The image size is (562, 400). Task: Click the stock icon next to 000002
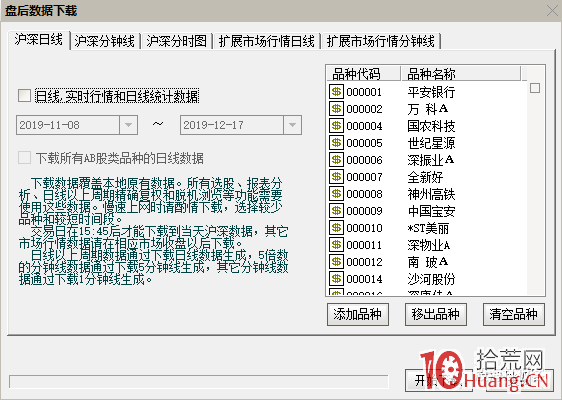click(336, 109)
